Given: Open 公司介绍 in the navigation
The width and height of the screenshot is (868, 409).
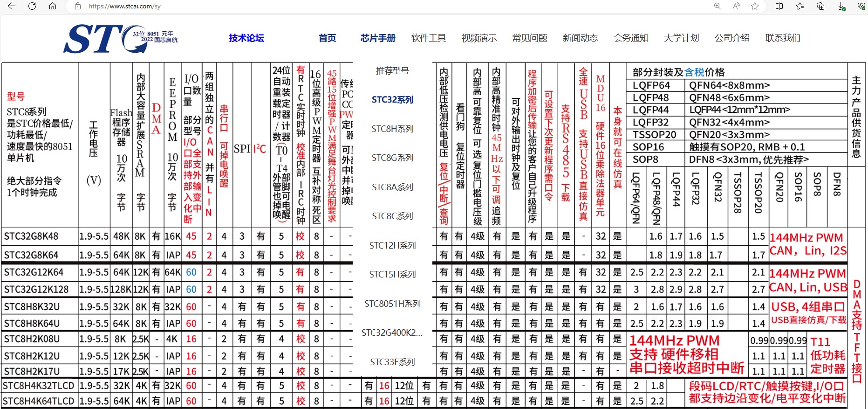Looking at the screenshot, I should click(732, 38).
